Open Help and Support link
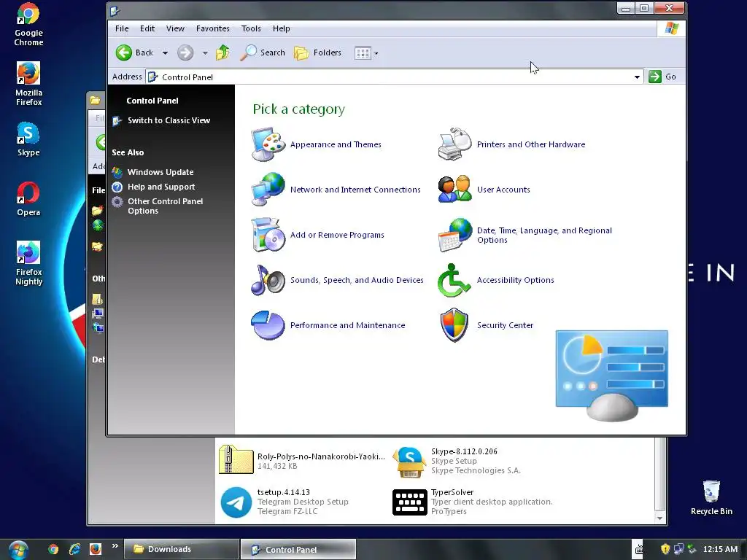The image size is (747, 560). point(161,187)
